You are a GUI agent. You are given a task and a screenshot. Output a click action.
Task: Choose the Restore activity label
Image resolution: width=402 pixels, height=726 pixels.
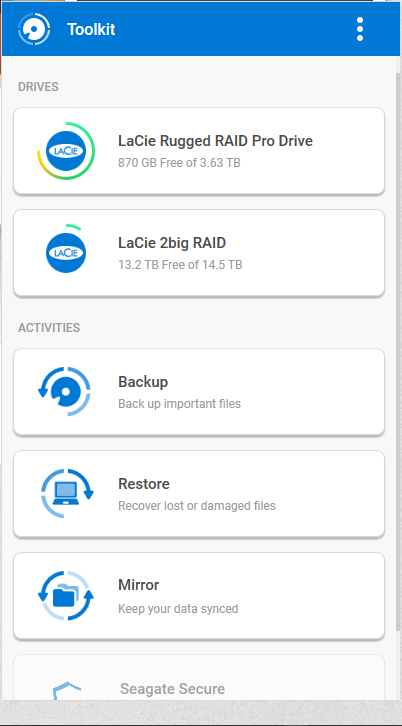[x=144, y=484]
